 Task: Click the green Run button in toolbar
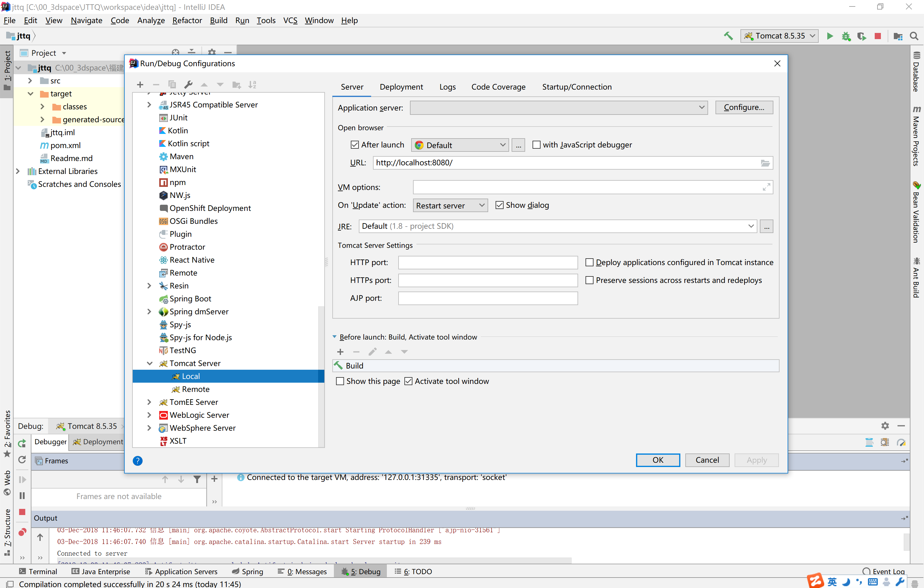[830, 36]
